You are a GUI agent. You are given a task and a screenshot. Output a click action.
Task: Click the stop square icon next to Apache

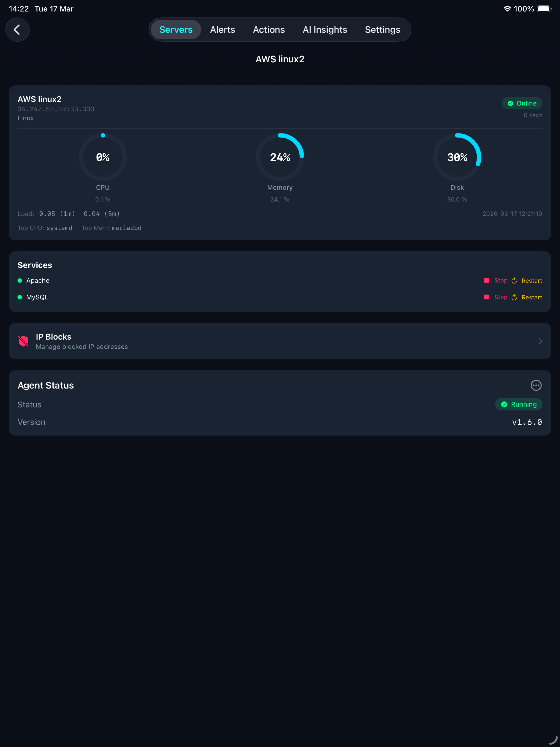click(487, 280)
